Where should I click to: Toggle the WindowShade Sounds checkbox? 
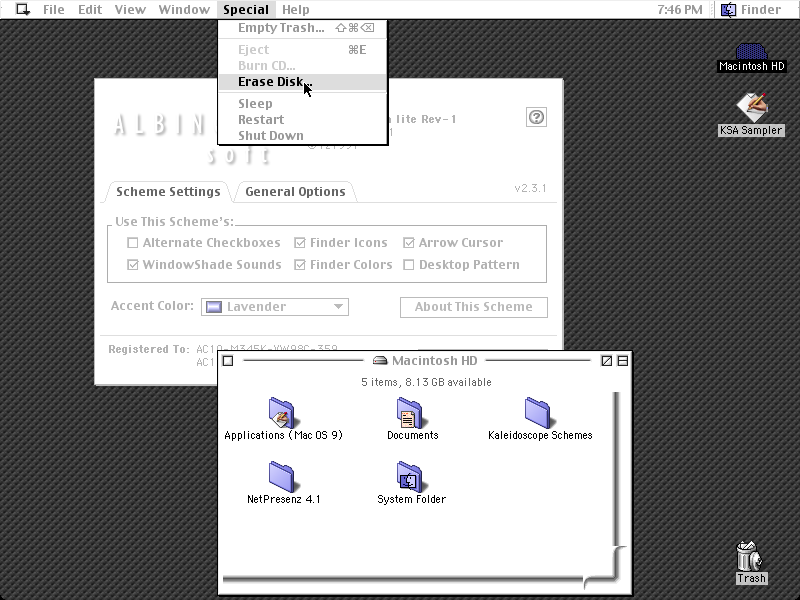click(x=133, y=265)
